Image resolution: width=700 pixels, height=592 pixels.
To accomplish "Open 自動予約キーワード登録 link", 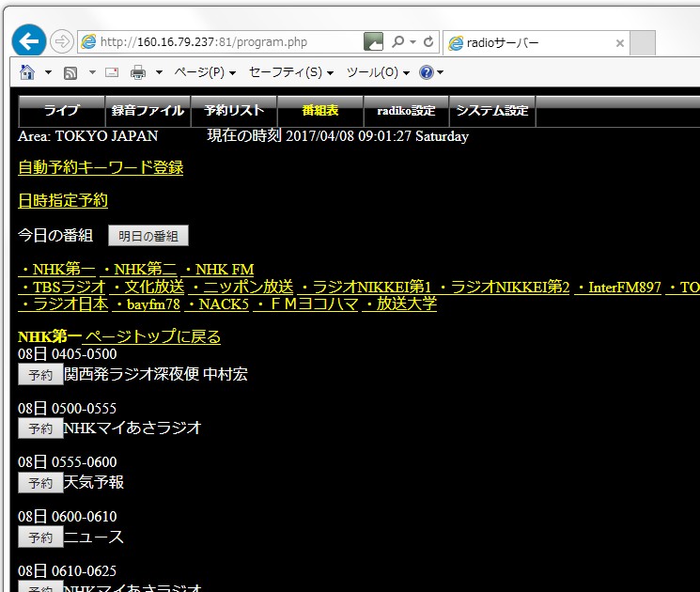I will tap(101, 167).
